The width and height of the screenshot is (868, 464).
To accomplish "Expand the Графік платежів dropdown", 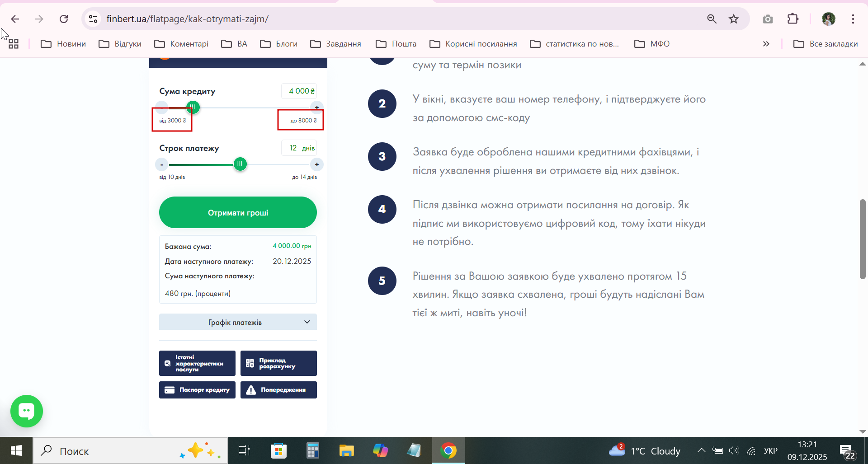I will coord(238,322).
